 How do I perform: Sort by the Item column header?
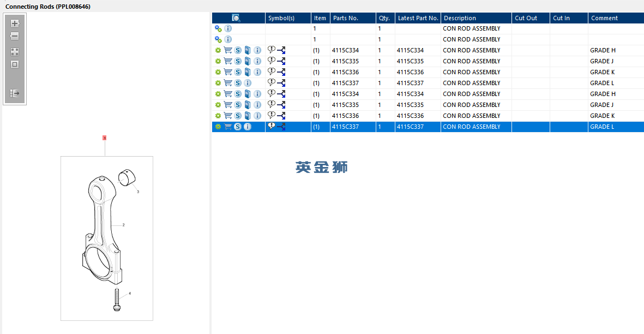coord(320,18)
